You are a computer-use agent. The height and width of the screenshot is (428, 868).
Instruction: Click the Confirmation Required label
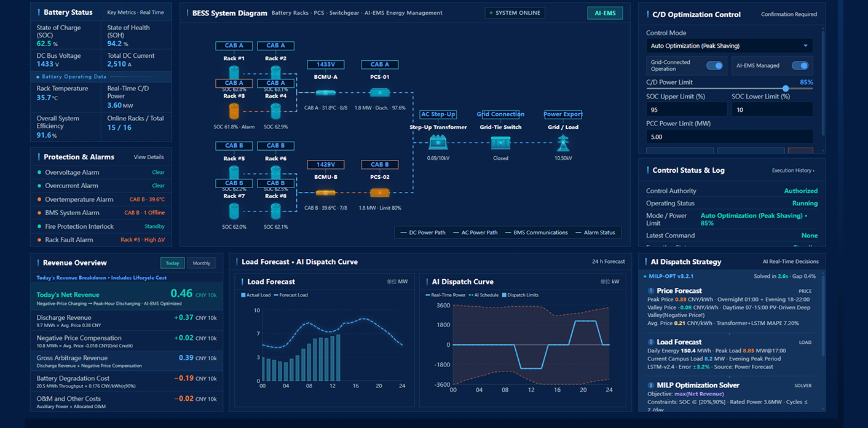[789, 14]
